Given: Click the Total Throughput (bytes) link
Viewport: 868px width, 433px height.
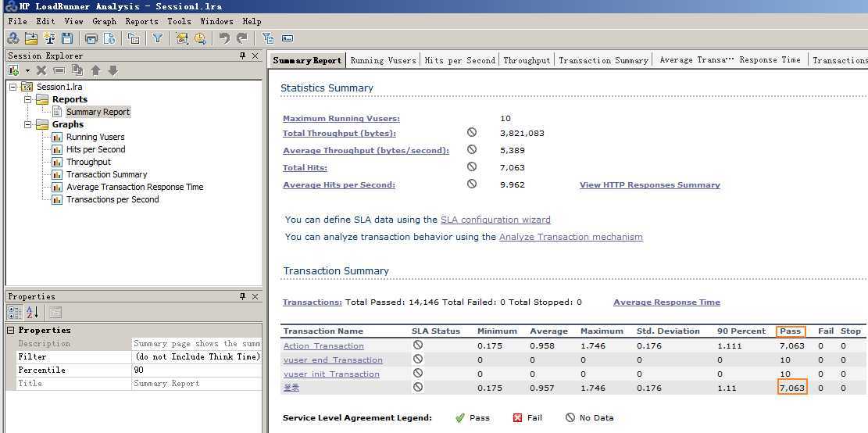Looking at the screenshot, I should 339,134.
